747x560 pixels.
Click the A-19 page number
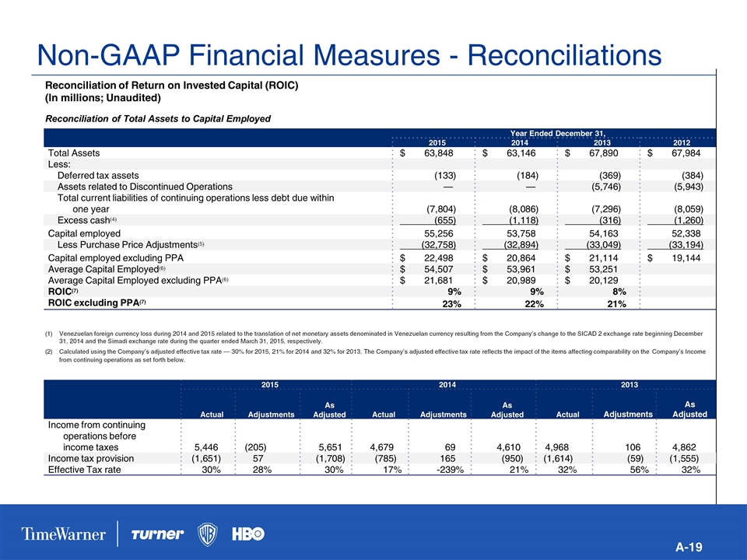pyautogui.click(x=689, y=548)
